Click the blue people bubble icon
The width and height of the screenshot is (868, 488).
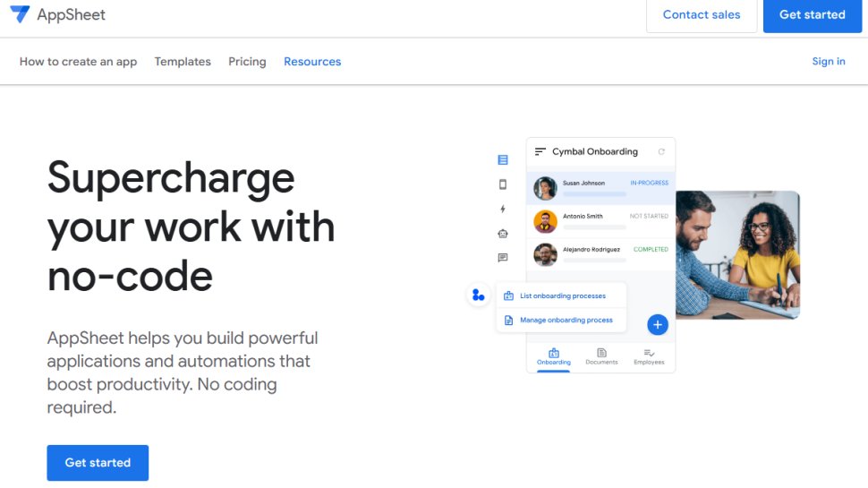[x=478, y=295]
